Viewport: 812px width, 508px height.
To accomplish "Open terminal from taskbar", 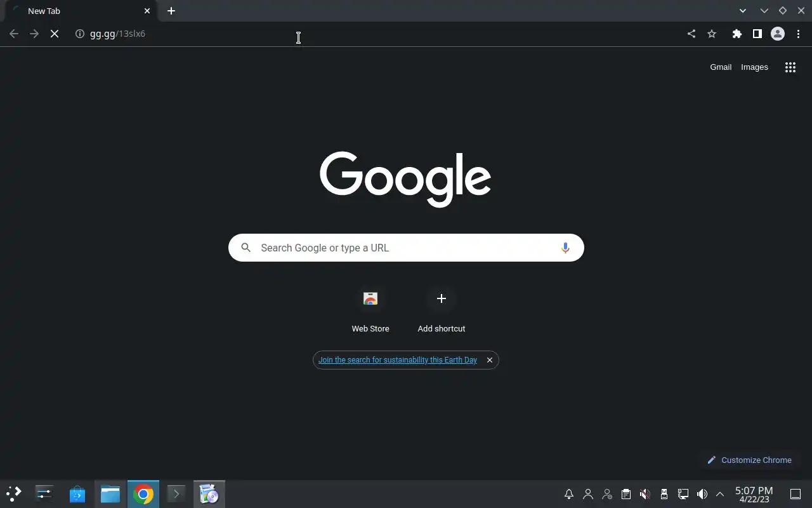I will (x=176, y=493).
